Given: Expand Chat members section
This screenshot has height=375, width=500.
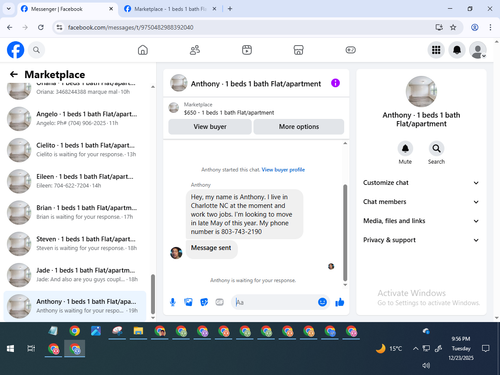Looking at the screenshot, I should pyautogui.click(x=421, y=202).
